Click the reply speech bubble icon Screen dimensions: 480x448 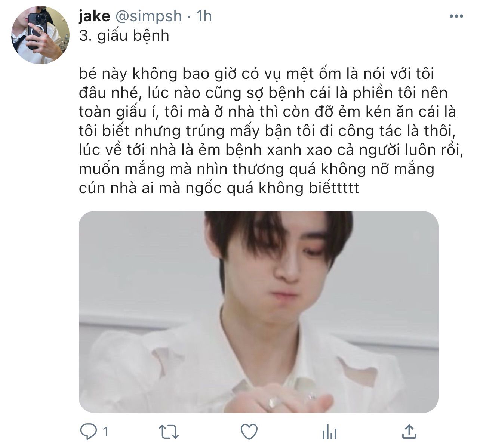89,432
